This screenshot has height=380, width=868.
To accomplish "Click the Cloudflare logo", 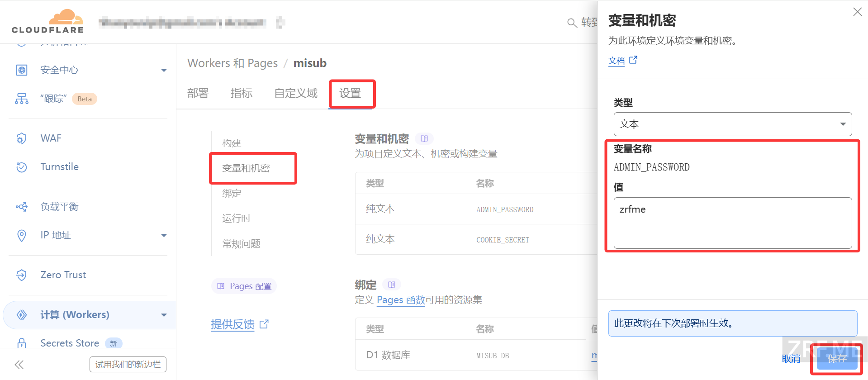I will [47, 22].
